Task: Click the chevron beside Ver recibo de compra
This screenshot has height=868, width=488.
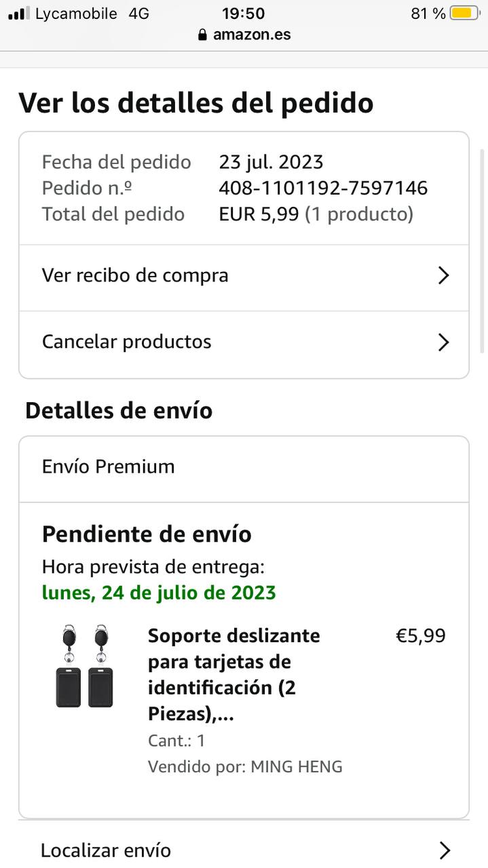Action: (x=443, y=275)
